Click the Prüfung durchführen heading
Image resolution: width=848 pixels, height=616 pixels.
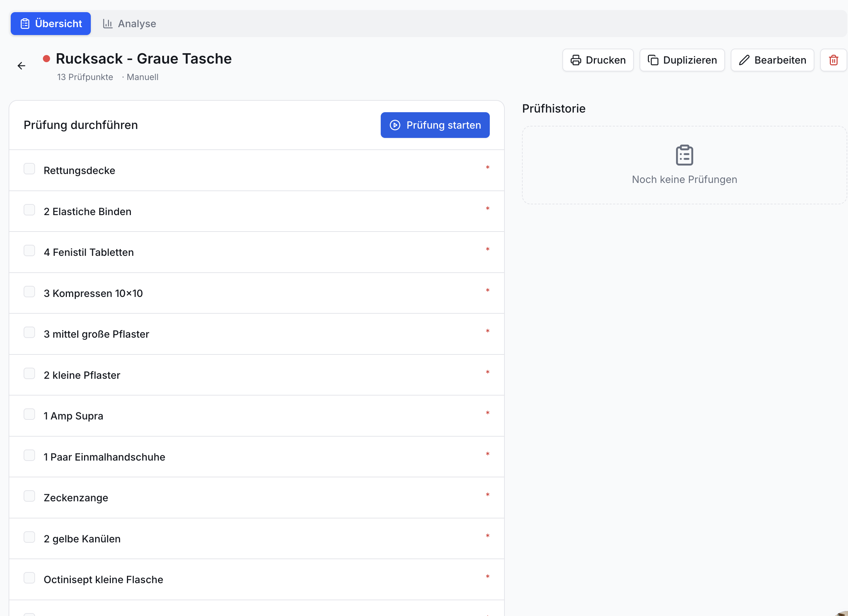click(x=81, y=125)
